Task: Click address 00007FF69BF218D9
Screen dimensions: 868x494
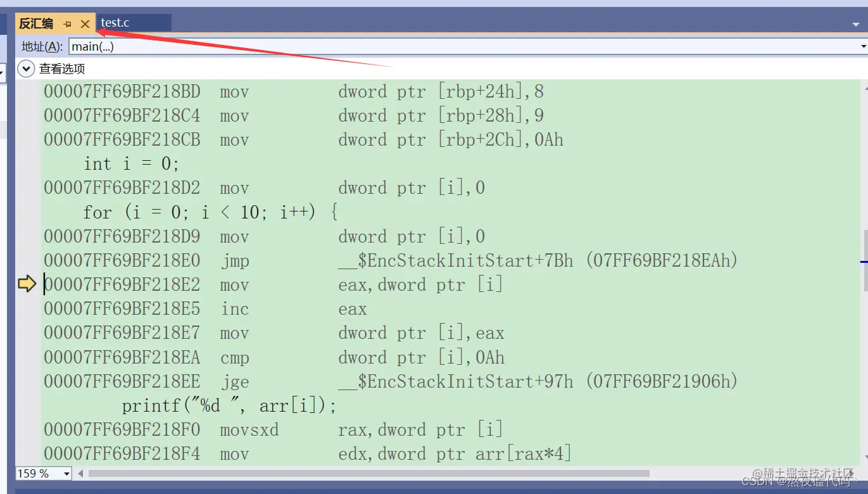Action: (122, 237)
